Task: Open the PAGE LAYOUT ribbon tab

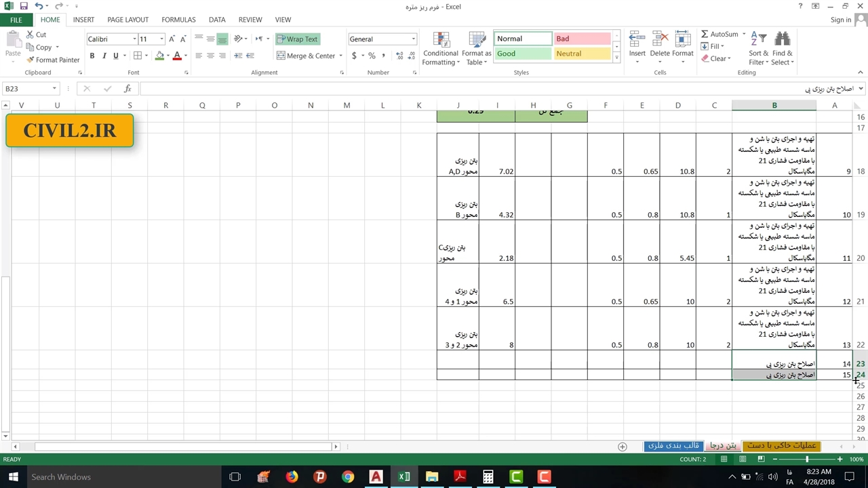Action: 127,20
